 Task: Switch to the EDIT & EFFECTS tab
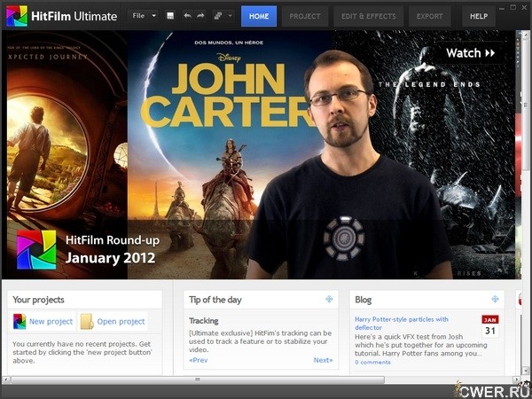point(369,16)
